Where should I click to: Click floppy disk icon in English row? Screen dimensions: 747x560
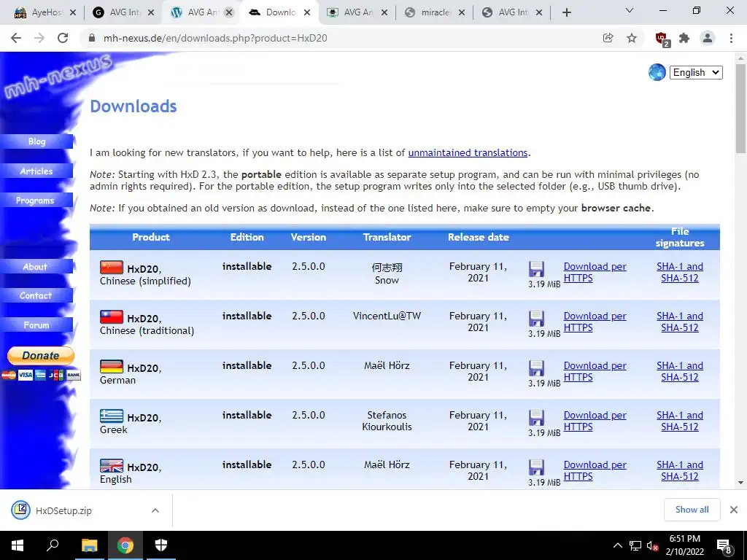(x=536, y=467)
